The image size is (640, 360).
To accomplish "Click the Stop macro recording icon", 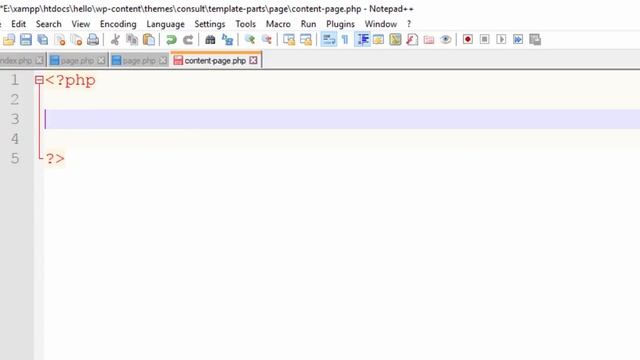I will 484,40.
